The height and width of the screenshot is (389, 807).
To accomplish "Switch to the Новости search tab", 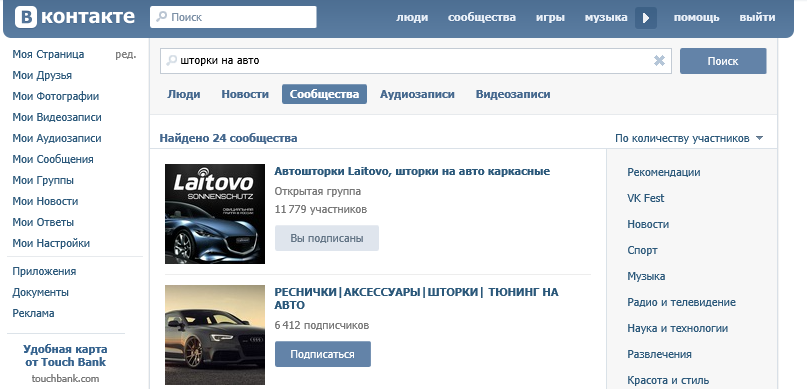I will coord(245,94).
